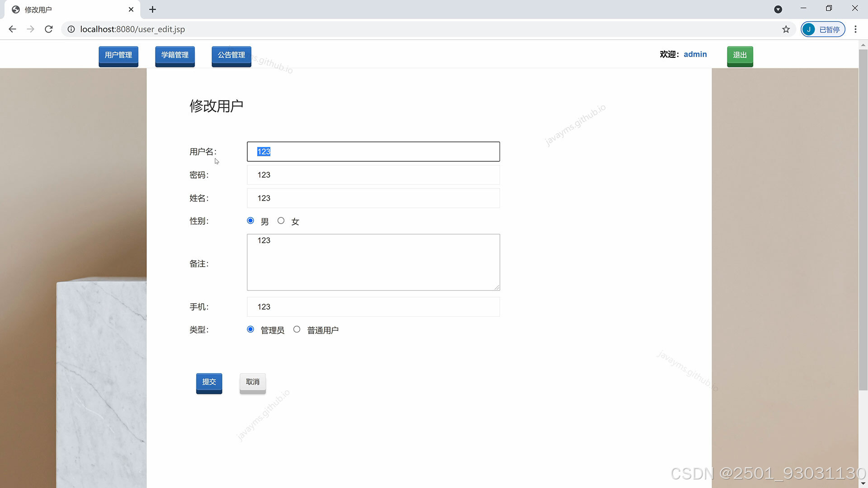Image resolution: width=868 pixels, height=488 pixels.
Task: Click the 欢迎: greeting text
Action: 669,54
